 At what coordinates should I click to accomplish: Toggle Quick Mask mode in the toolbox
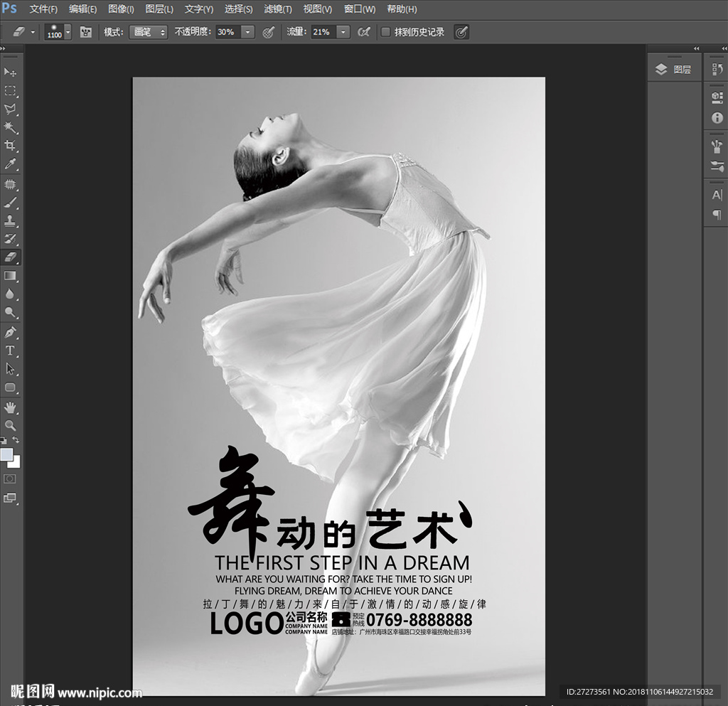coord(10,479)
